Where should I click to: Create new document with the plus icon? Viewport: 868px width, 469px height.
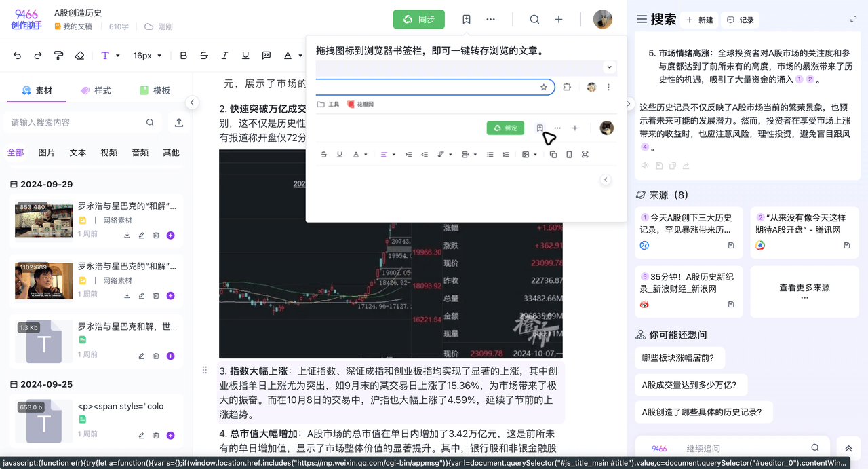pyautogui.click(x=559, y=20)
